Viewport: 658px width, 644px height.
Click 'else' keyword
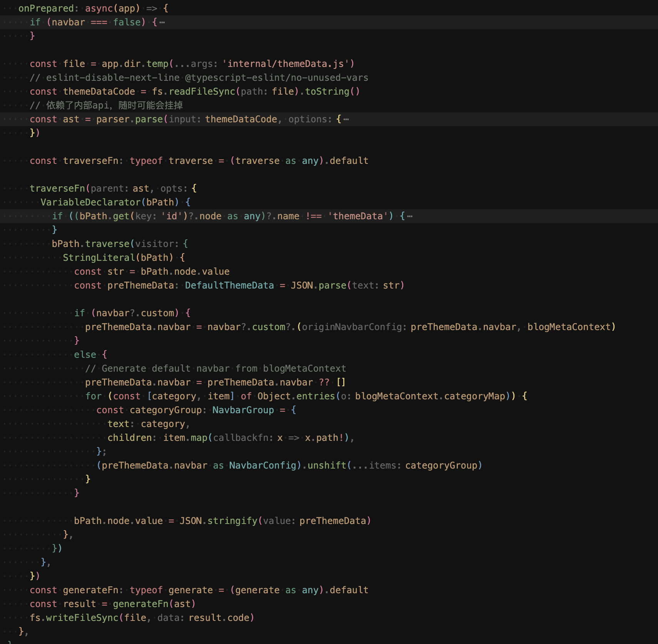coord(85,355)
